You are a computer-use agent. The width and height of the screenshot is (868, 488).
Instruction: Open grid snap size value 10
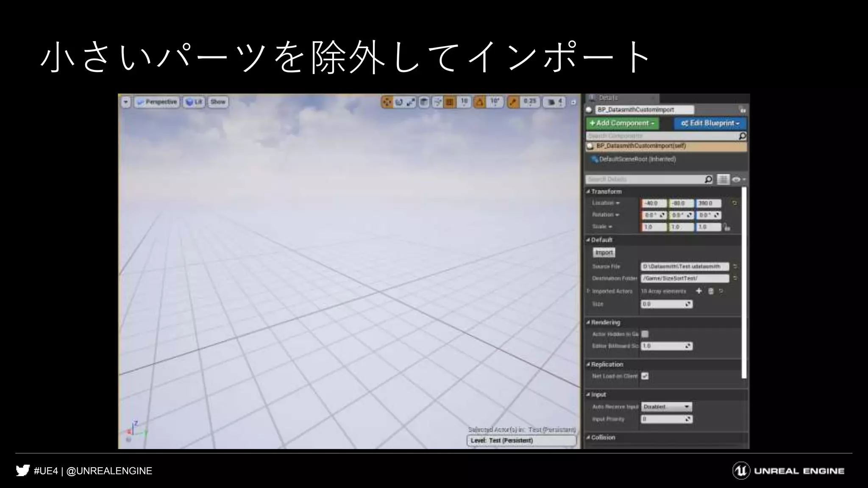[x=464, y=102]
